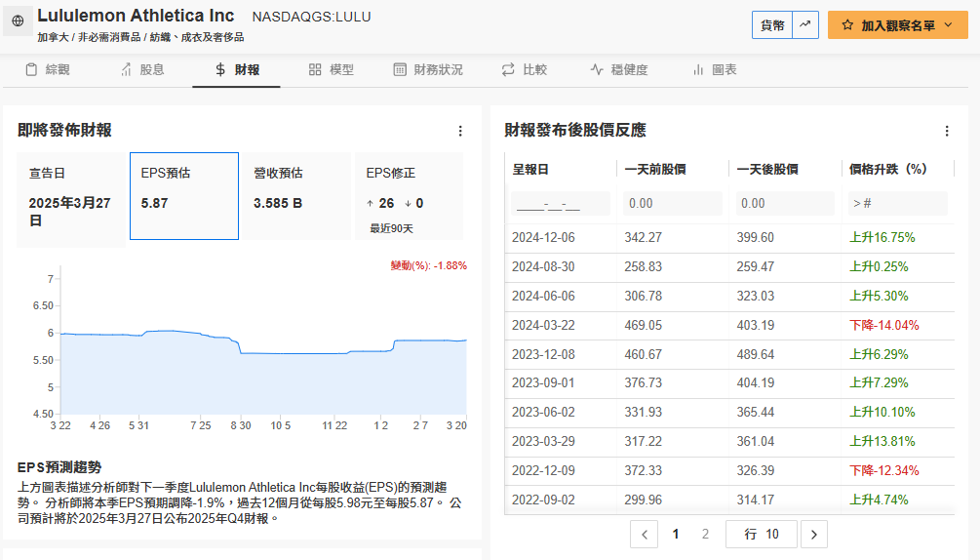Click the 呈報日 date filter field

[561, 203]
